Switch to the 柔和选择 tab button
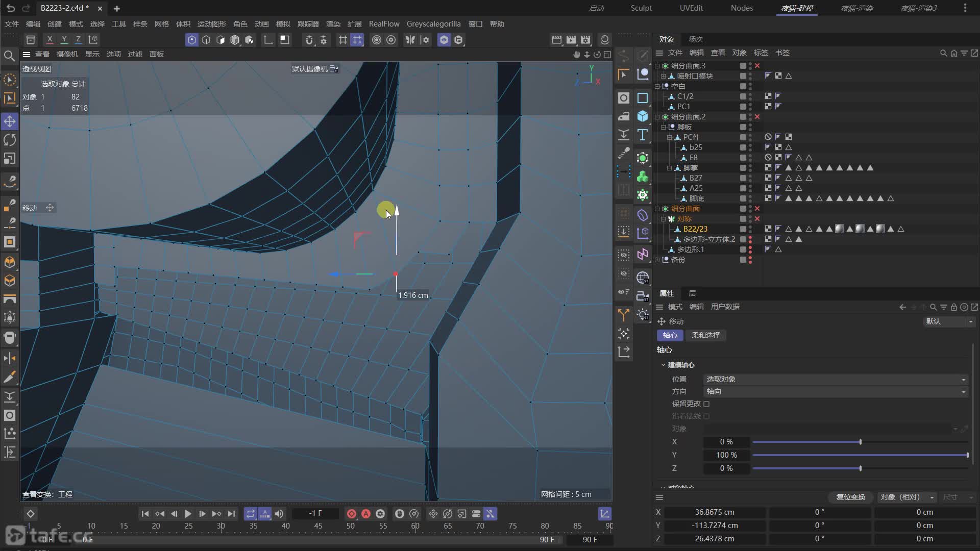Screen dimensions: 980x551 click(706, 335)
